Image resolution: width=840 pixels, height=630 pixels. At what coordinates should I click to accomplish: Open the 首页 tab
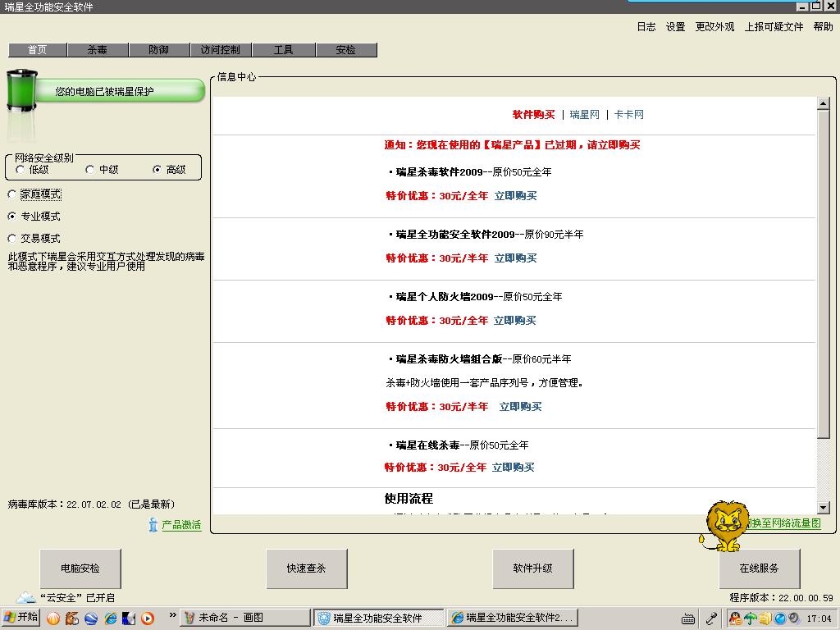tap(38, 50)
